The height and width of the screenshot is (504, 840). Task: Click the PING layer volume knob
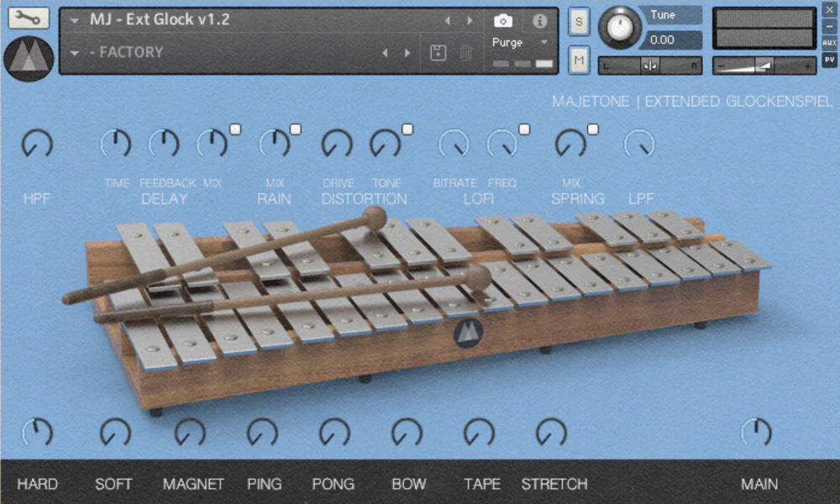[x=262, y=433]
